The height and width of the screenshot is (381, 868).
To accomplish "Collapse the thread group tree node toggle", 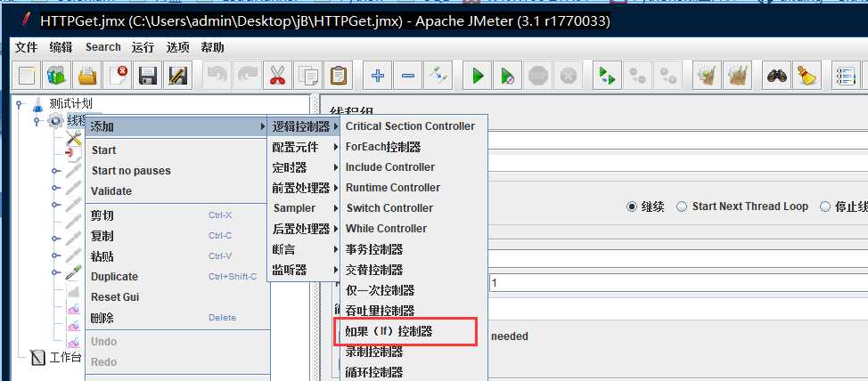I will coord(37,120).
